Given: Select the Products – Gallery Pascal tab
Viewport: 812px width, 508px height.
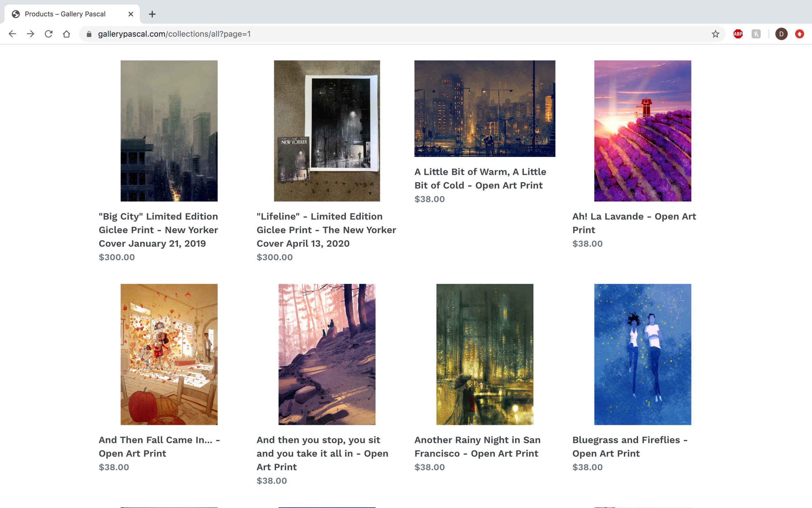Looking at the screenshot, I should 66,14.
